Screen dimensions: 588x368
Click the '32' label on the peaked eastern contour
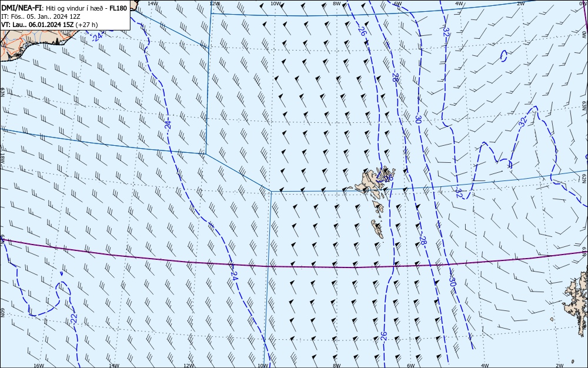pyautogui.click(x=523, y=121)
